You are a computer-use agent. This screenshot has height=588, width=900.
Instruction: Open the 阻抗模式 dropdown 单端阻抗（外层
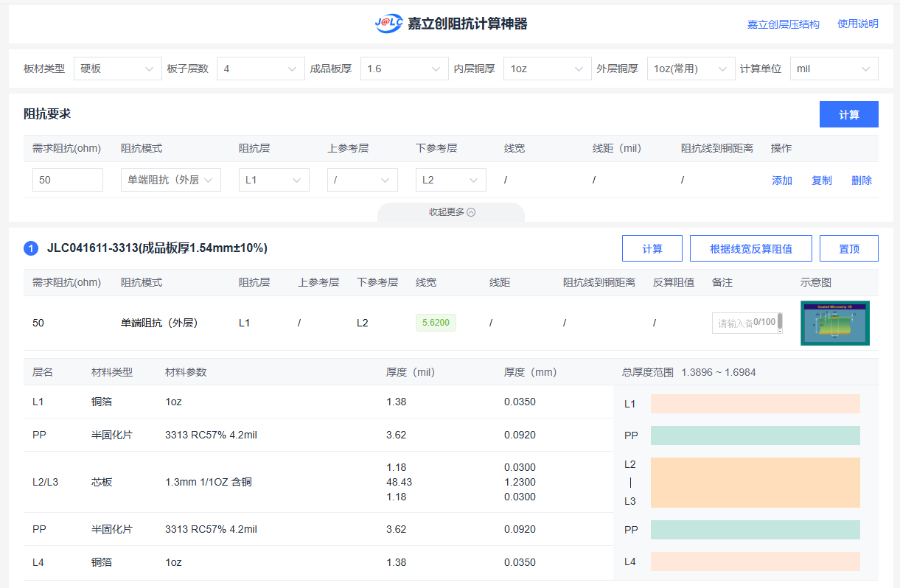pos(171,180)
